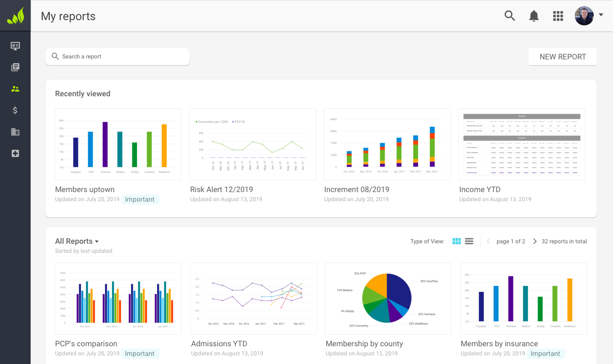Click the green leaf logo in sidebar
The height and width of the screenshot is (364, 613).
[15, 16]
